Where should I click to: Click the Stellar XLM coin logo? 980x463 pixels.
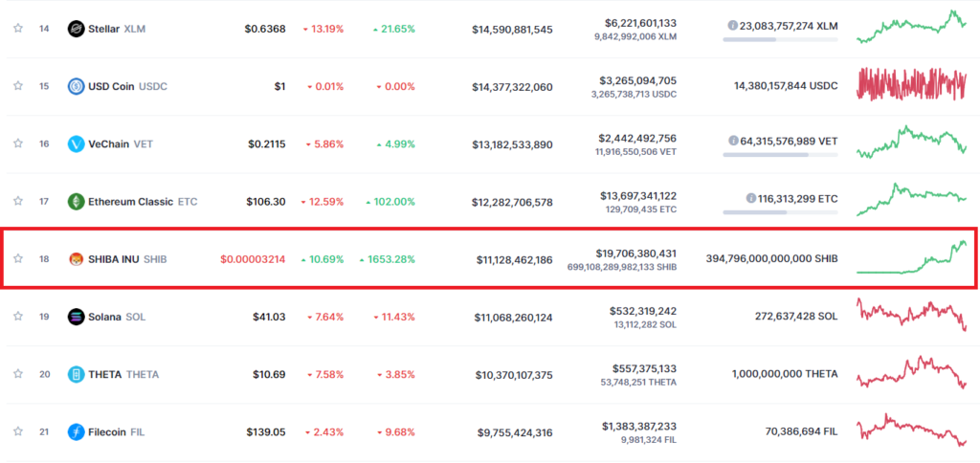pyautogui.click(x=76, y=29)
